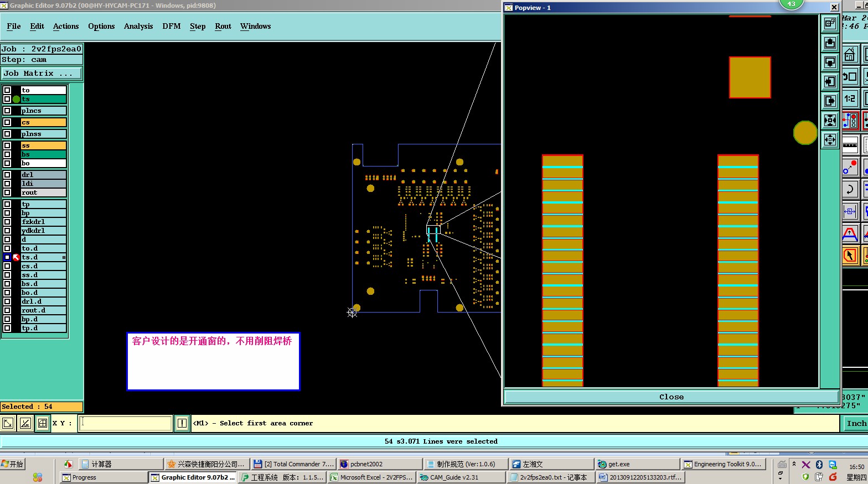The height and width of the screenshot is (484, 868).
Task: Click the Home view icon in right toolbar
Action: [x=850, y=54]
